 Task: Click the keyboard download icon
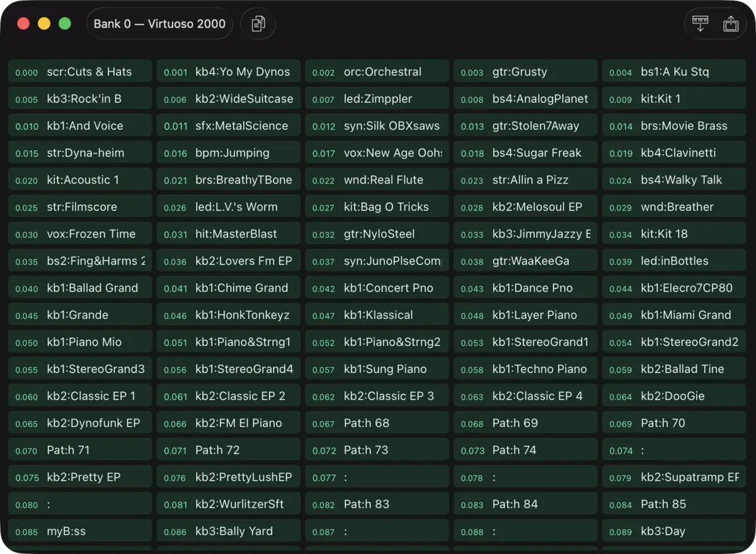700,24
